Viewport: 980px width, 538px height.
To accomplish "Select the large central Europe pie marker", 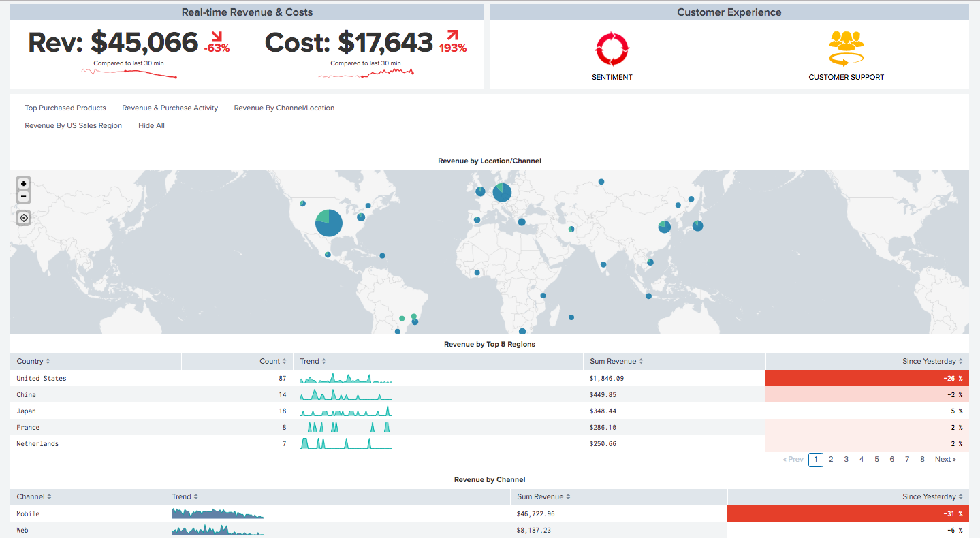I will [502, 193].
